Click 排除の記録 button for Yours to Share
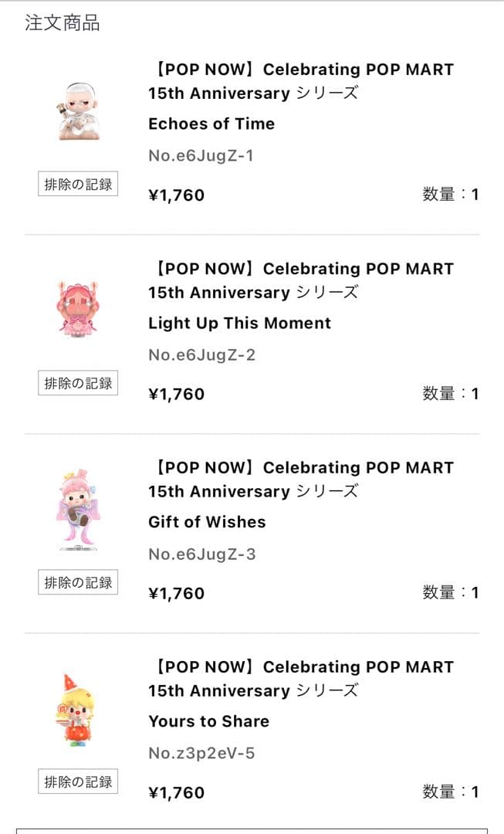 pos(77,781)
